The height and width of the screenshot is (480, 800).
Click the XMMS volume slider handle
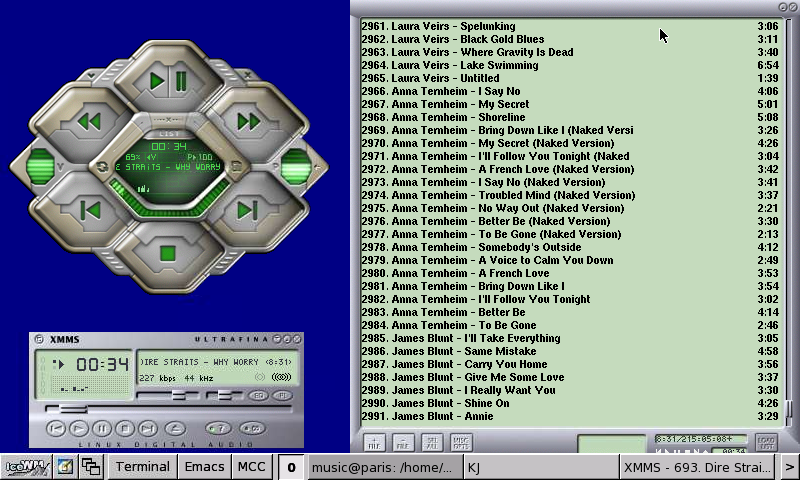coord(179,395)
